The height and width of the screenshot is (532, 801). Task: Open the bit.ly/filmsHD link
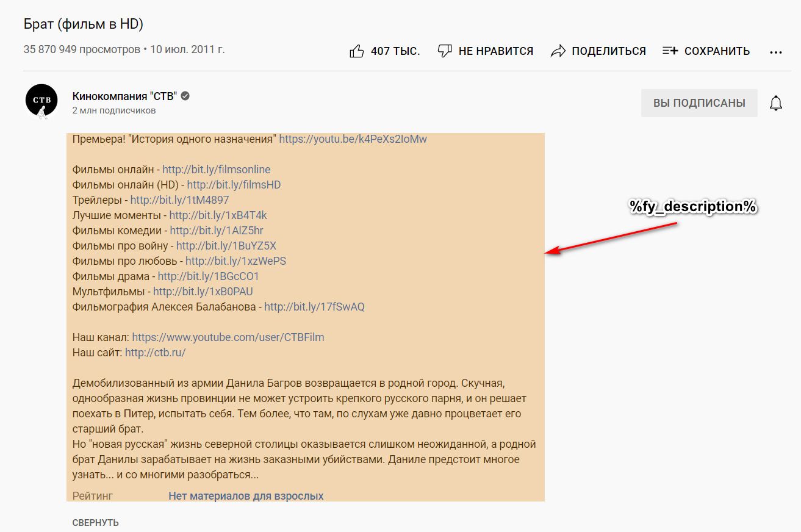coord(234,185)
